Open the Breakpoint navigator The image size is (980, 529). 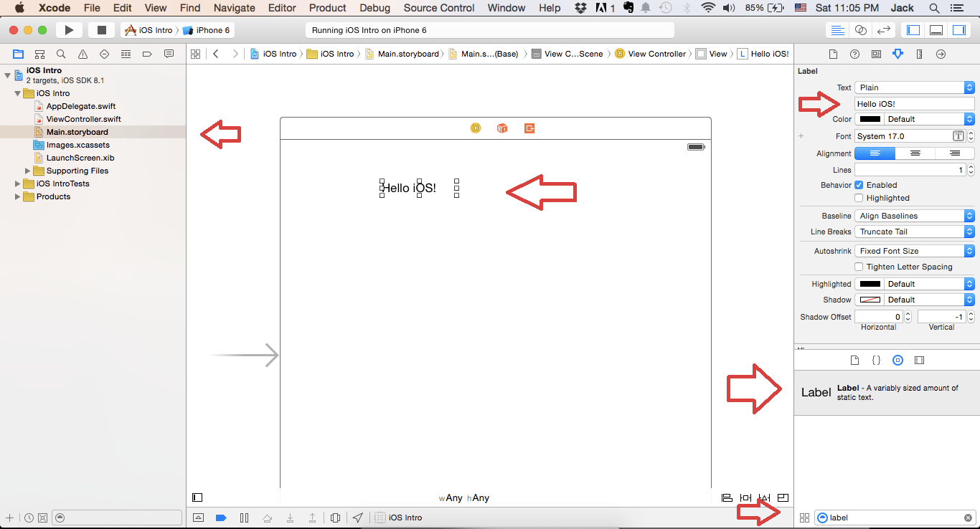tap(147, 54)
